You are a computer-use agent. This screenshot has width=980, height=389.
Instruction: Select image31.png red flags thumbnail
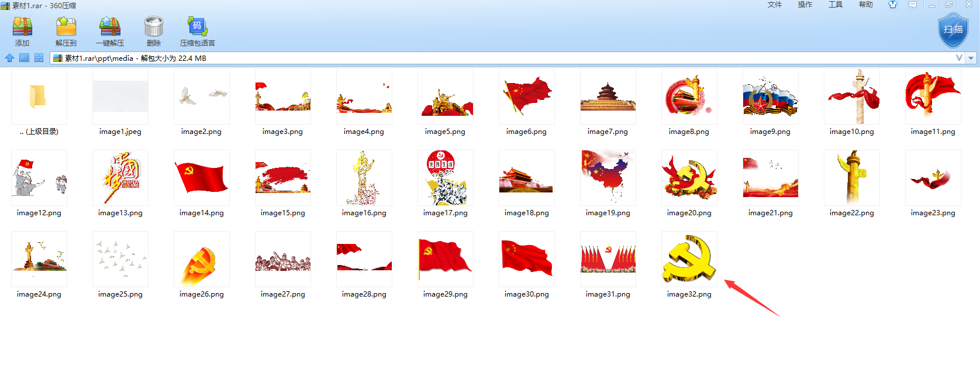coord(608,259)
